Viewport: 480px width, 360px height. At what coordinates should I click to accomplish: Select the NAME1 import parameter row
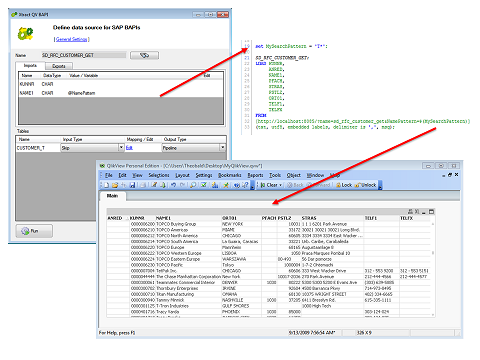[121, 93]
